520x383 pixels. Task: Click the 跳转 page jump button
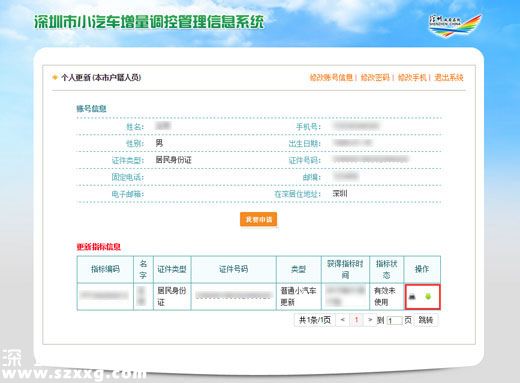click(x=426, y=320)
